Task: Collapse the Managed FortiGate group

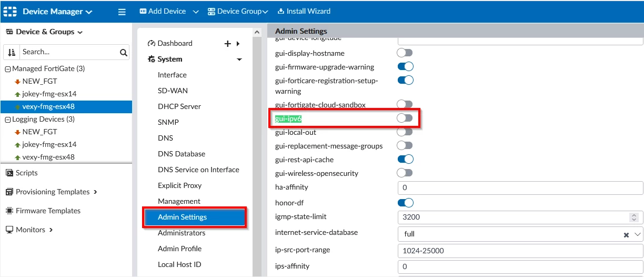Action: coord(8,69)
